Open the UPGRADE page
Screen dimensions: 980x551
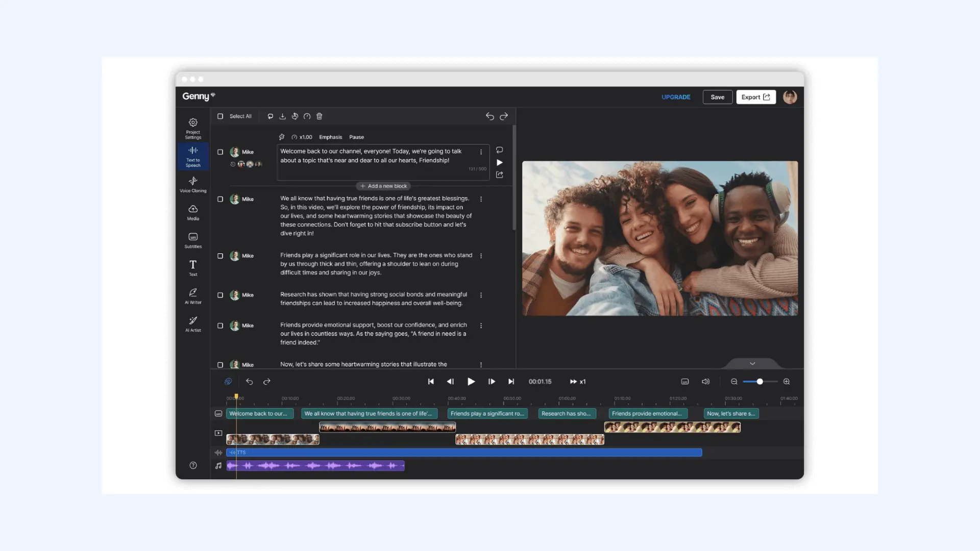(676, 97)
